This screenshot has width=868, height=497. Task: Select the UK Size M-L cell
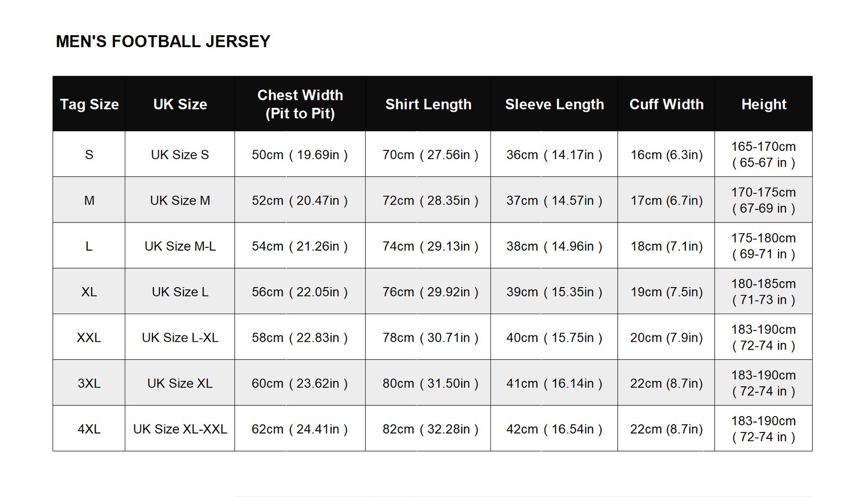pos(180,246)
